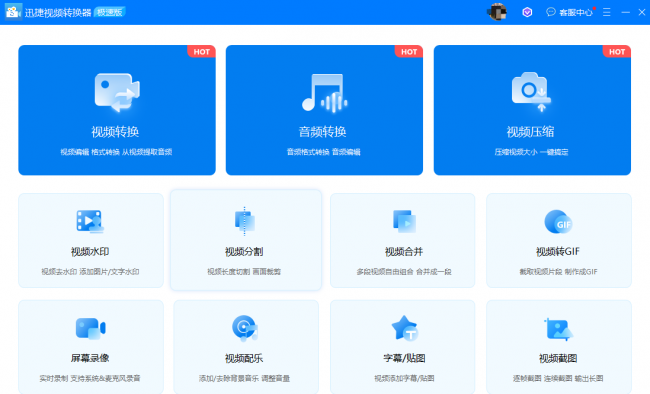
Task: Click description 截取视频片段 制作成GIF
Action: point(558,272)
